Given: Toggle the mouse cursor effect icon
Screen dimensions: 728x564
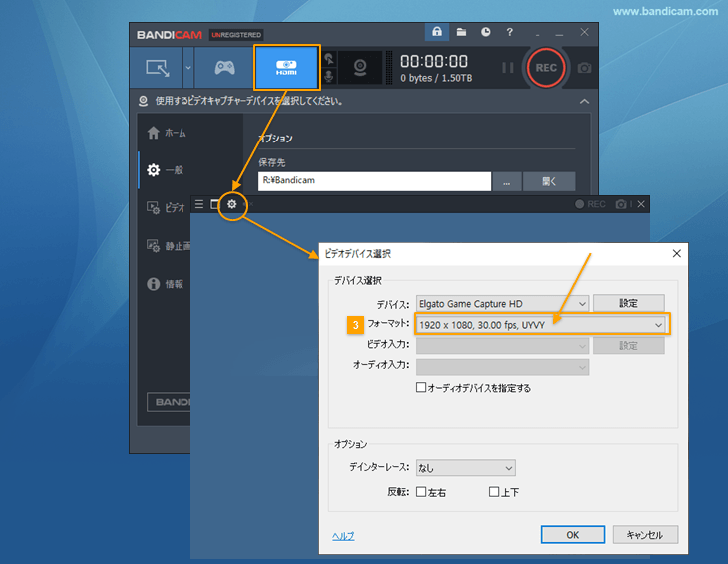Looking at the screenshot, I should pos(329,59).
